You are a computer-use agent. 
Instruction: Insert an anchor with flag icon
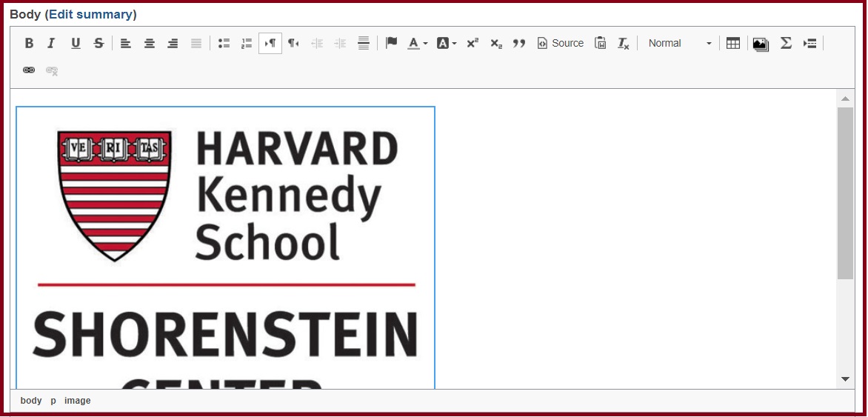[391, 43]
